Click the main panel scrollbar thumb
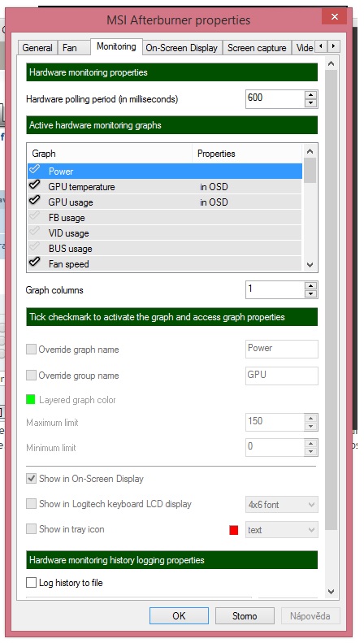Screen dimensions: 364x643 tap(331, 299)
